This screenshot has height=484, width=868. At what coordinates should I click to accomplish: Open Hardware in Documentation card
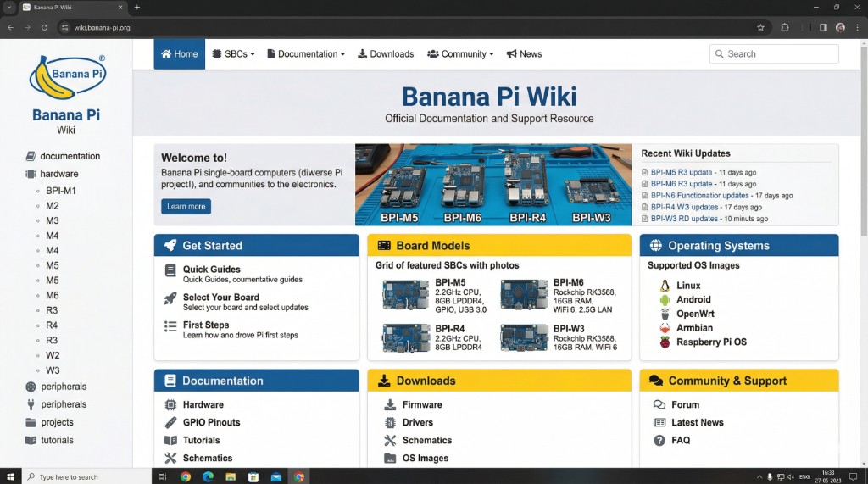[x=203, y=405]
